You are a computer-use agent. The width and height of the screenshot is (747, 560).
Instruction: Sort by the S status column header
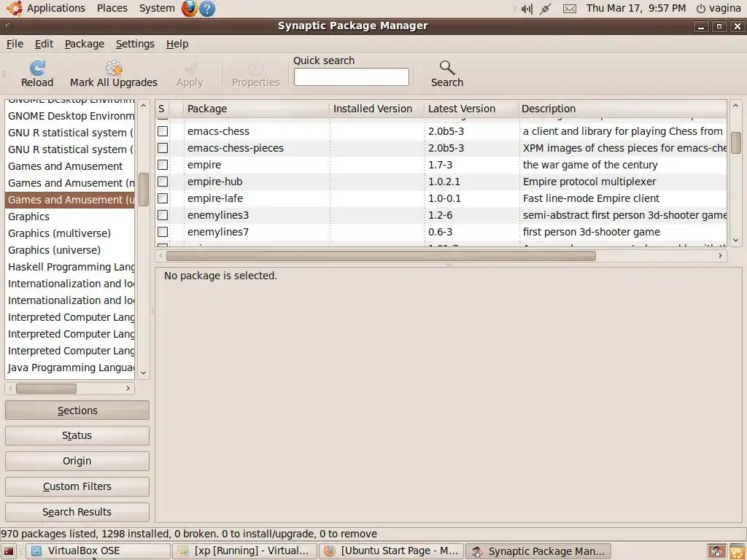tap(161, 109)
